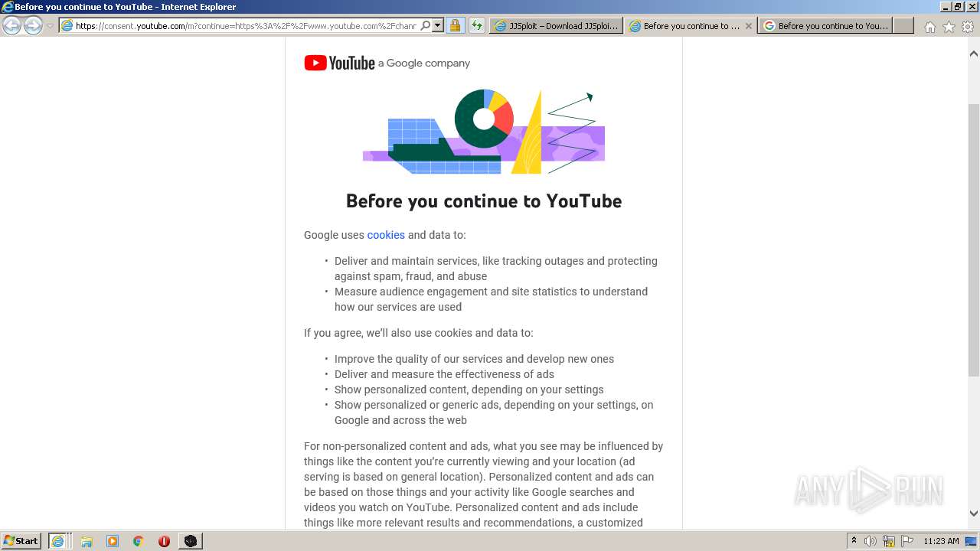
Task: Click the Show desktop tray icon
Action: [x=971, y=541]
